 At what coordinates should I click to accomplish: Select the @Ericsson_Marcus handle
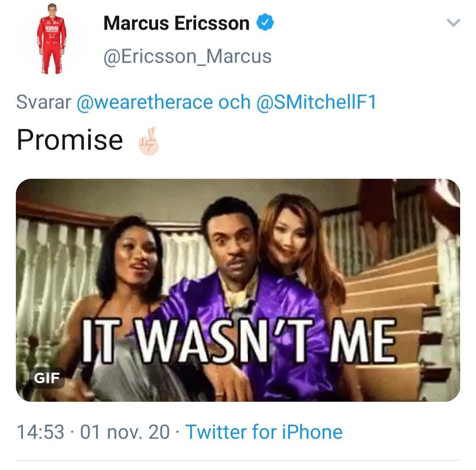click(x=186, y=56)
